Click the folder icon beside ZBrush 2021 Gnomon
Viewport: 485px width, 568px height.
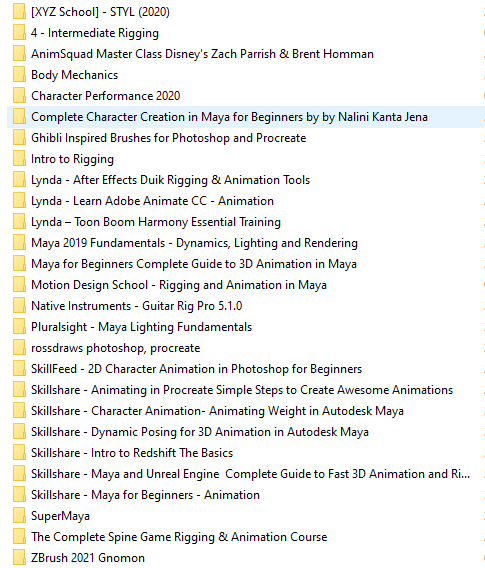coord(19,558)
